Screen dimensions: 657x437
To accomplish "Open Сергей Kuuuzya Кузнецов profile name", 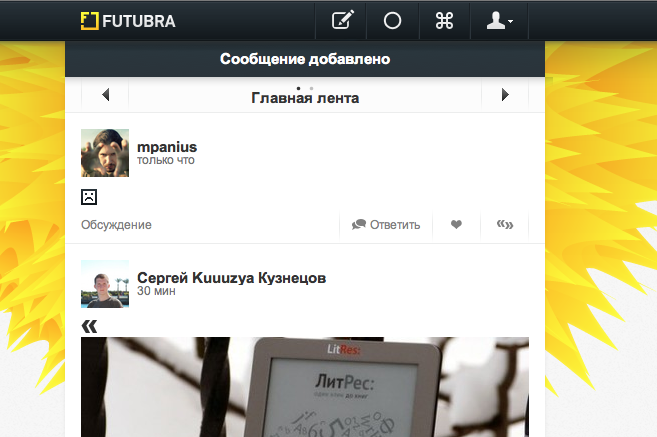I will [231, 277].
